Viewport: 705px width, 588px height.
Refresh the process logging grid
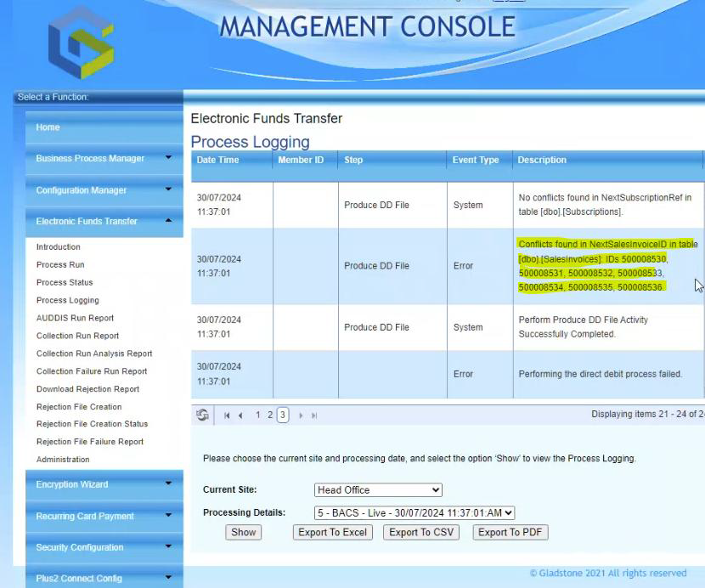click(x=202, y=415)
